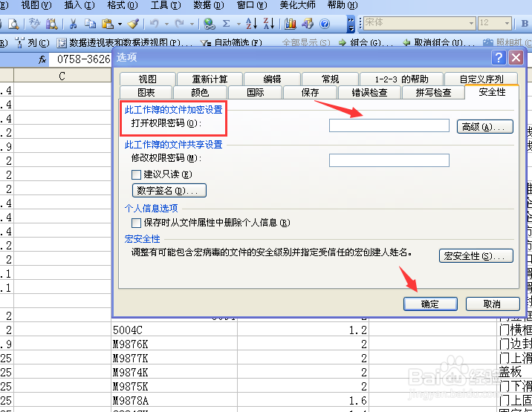This screenshot has width=532, height=412.
Task: Sort ascending A to Z
Action: [251, 24]
